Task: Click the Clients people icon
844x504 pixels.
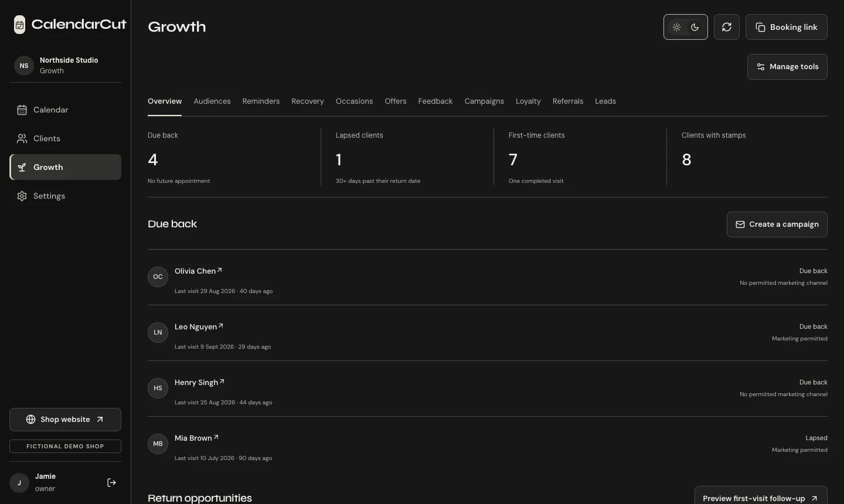Action: coord(22,138)
